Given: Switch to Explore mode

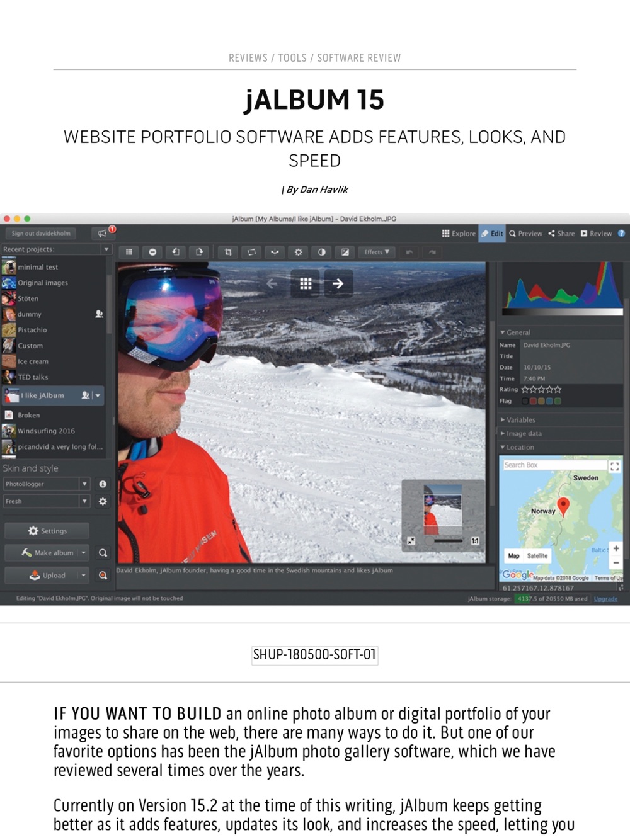Looking at the screenshot, I should pos(459,233).
